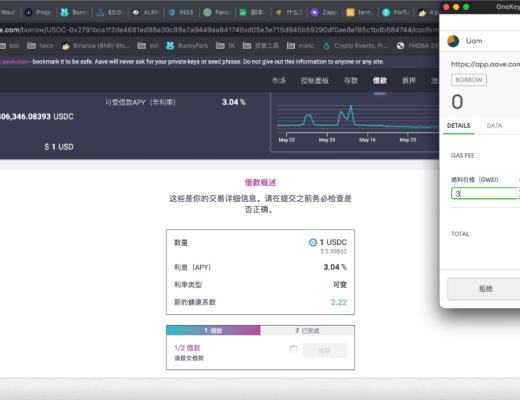Viewport: 520px width, 400px height.
Task: Open the 控制面板 dashboard in Aave navigation
Action: click(x=315, y=80)
